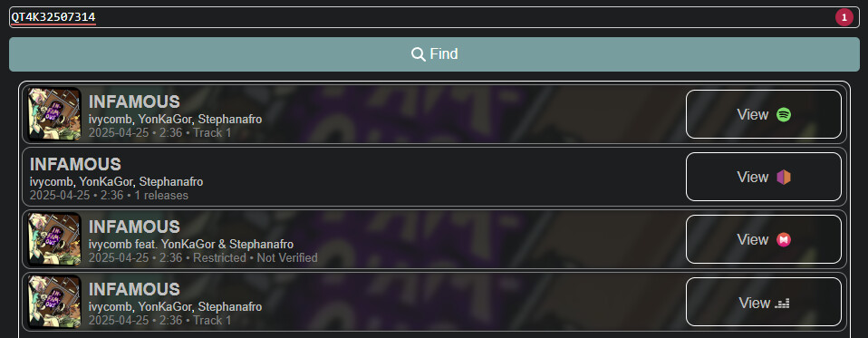Open the album cover in the Spotify result
868x338 pixels.
[x=54, y=114]
